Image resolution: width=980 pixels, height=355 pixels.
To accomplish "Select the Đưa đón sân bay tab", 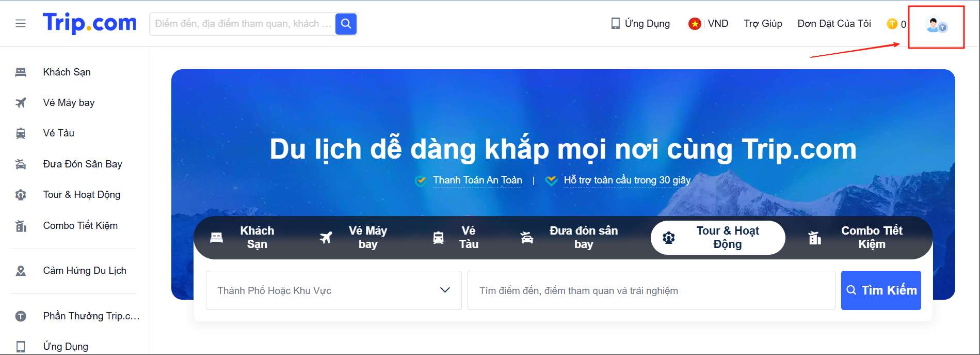I will (x=569, y=238).
